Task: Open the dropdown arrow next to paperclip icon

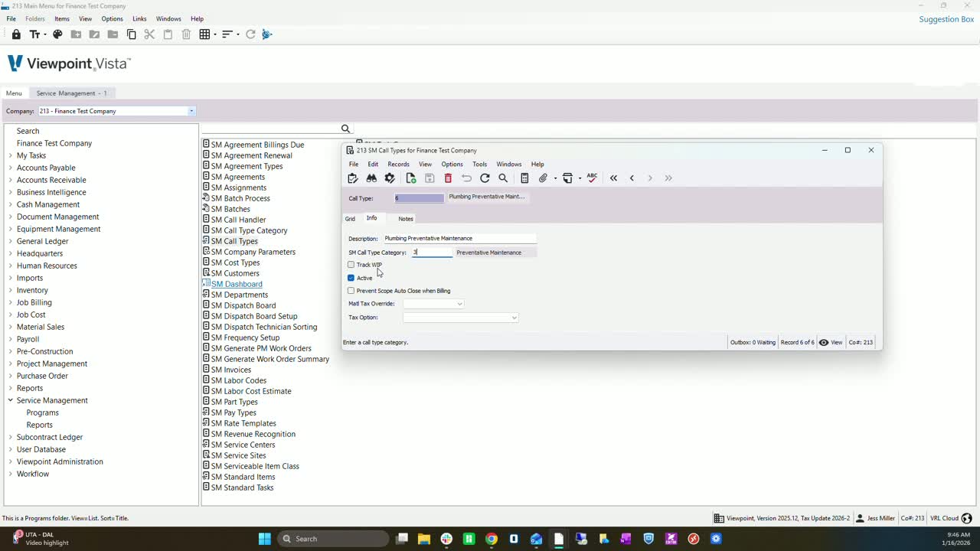Action: pyautogui.click(x=555, y=178)
